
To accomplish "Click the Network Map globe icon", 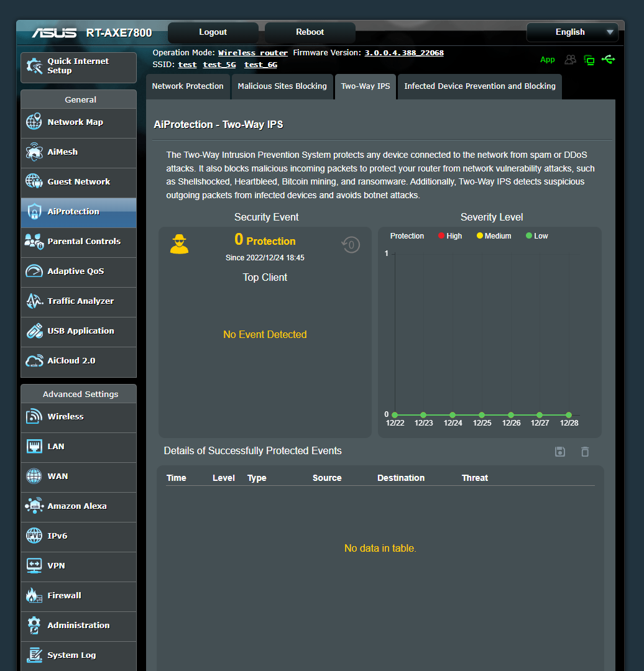I will point(34,122).
